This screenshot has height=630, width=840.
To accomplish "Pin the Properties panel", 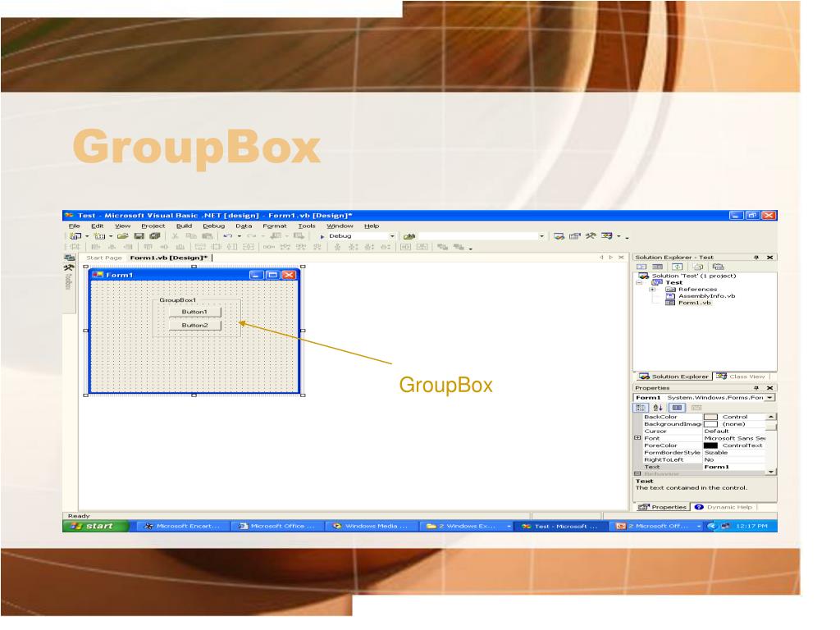I will 756,388.
